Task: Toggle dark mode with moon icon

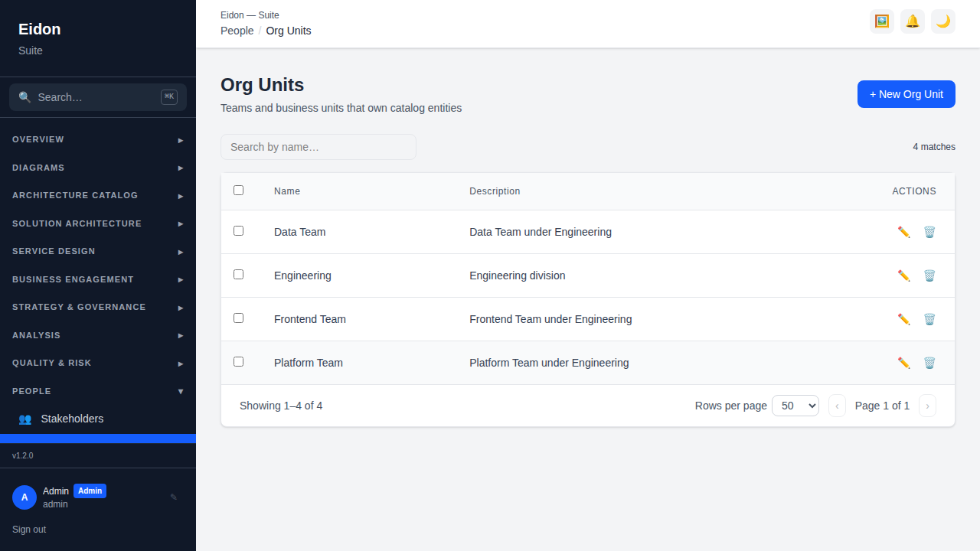Action: point(943,21)
